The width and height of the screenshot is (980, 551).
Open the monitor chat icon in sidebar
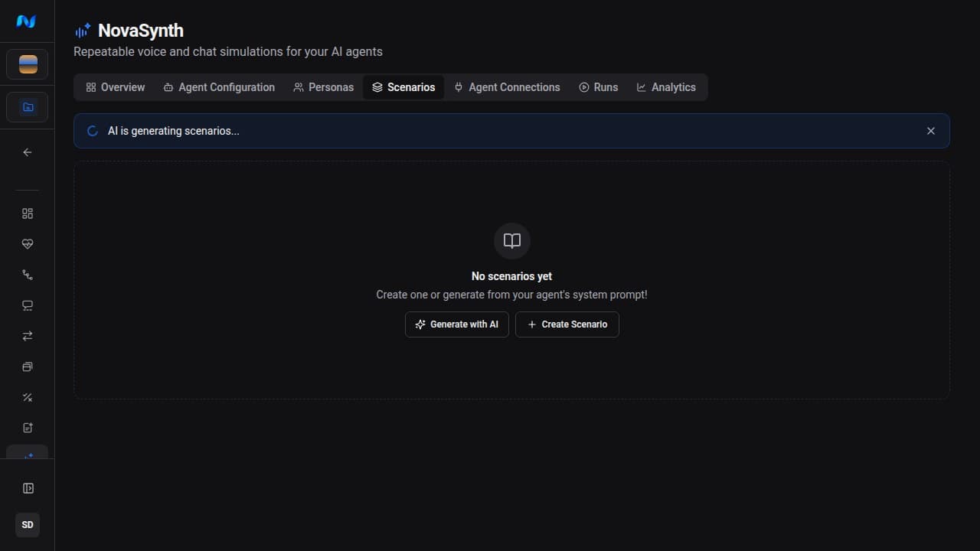(x=28, y=305)
